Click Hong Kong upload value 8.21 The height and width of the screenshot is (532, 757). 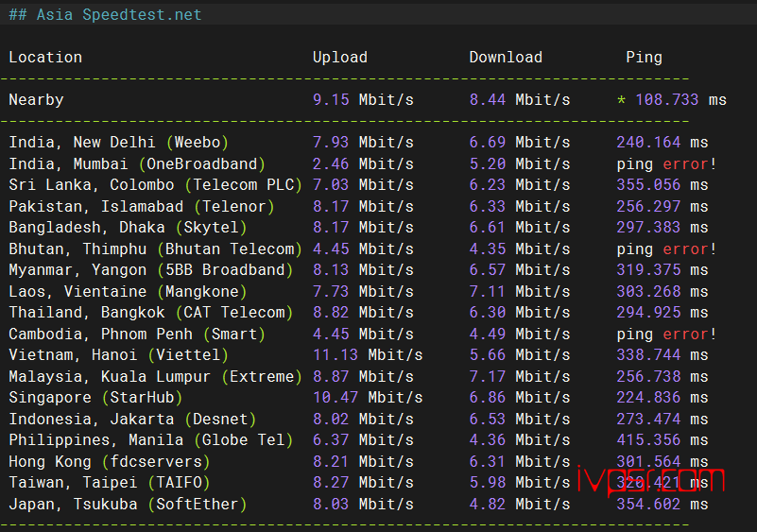(331, 461)
